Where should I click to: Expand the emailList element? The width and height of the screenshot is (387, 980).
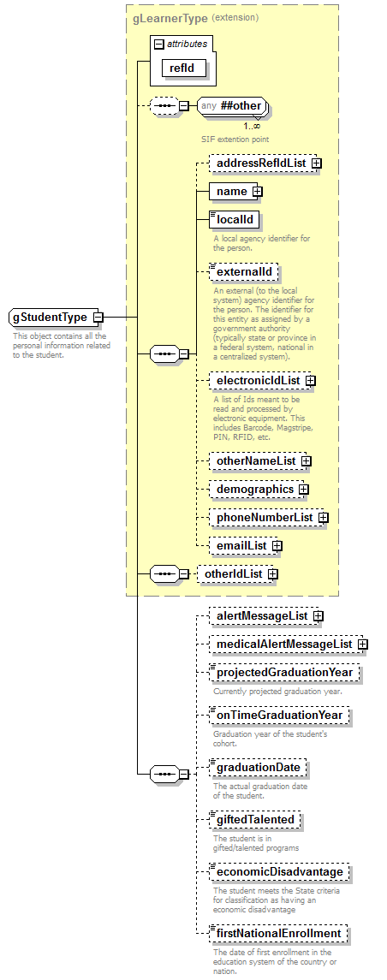pyautogui.click(x=277, y=545)
